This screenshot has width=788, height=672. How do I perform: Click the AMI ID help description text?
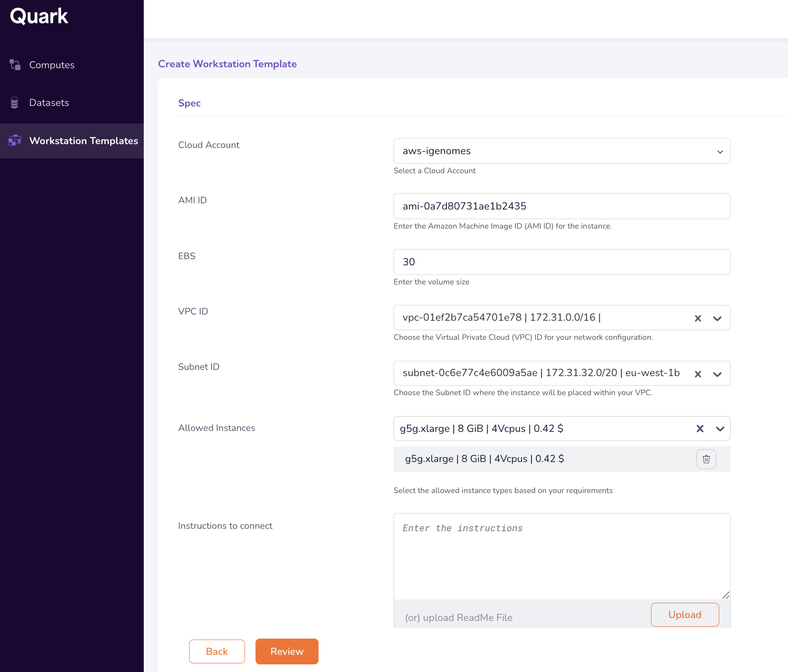[x=502, y=226]
